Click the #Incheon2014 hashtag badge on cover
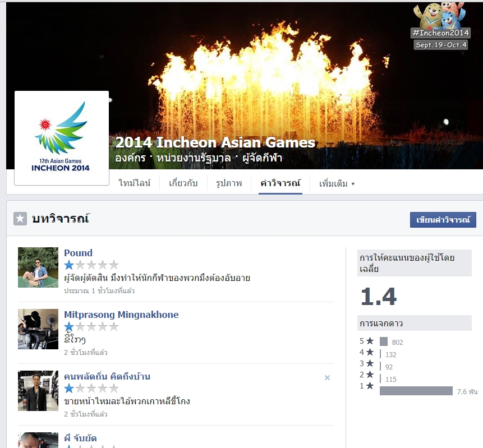The height and width of the screenshot is (448, 483). point(440,33)
